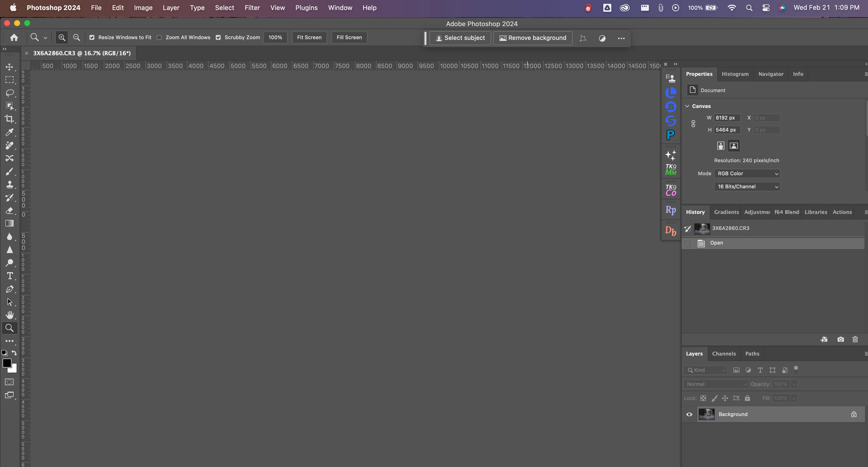Delete current state with trash icon
The width and height of the screenshot is (868, 467).
click(855, 339)
